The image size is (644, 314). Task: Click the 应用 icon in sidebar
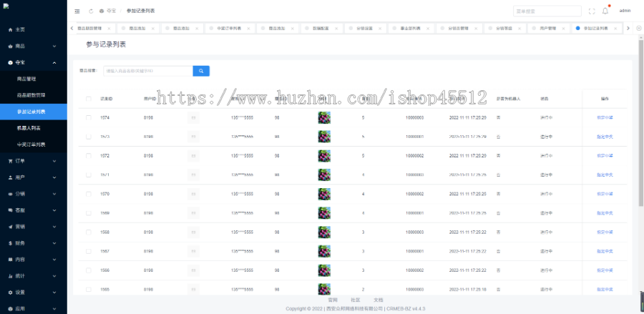10,309
